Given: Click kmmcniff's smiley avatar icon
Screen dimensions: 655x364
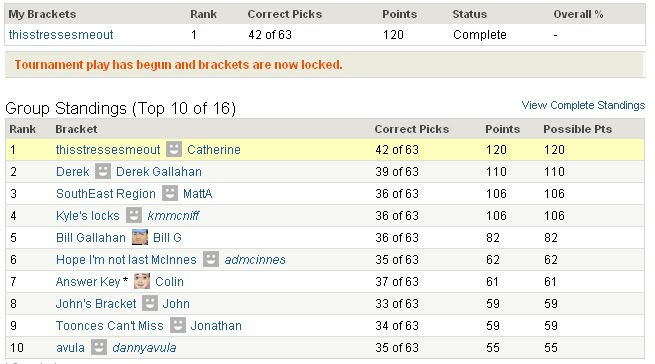Looking at the screenshot, I should (x=134, y=215).
